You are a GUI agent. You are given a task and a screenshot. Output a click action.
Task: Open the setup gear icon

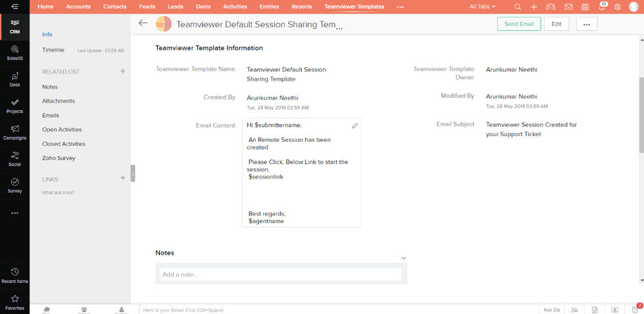pyautogui.click(x=618, y=6)
